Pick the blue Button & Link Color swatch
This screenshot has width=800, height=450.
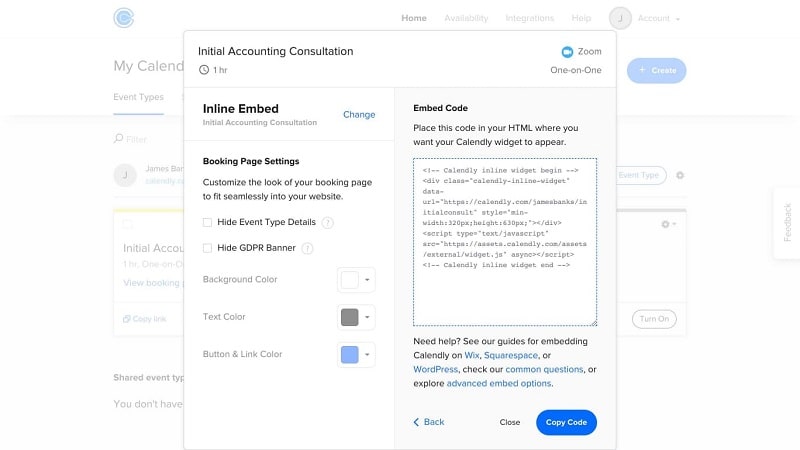click(349, 354)
